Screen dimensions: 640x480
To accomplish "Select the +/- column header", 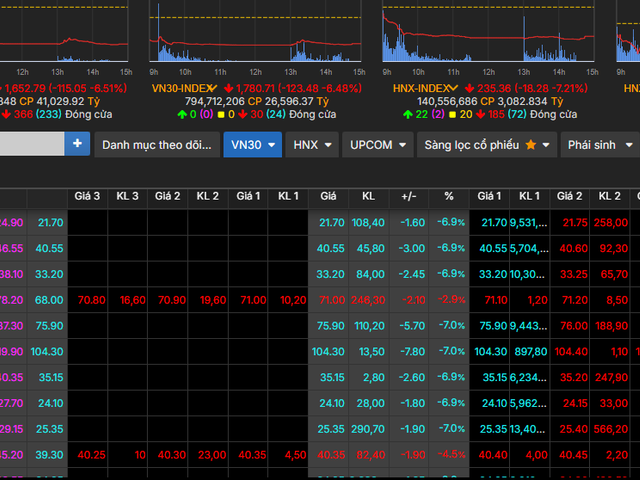I will pyautogui.click(x=410, y=196).
